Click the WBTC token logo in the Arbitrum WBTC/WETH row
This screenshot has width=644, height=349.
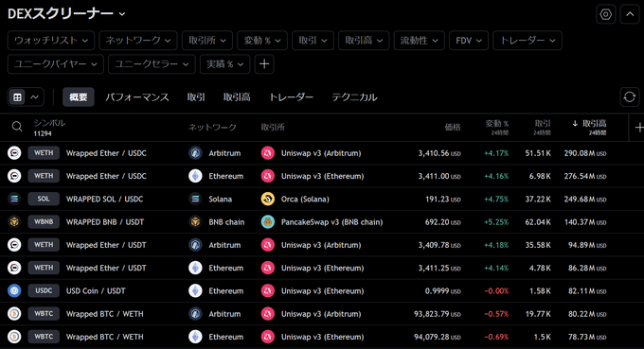coord(14,314)
